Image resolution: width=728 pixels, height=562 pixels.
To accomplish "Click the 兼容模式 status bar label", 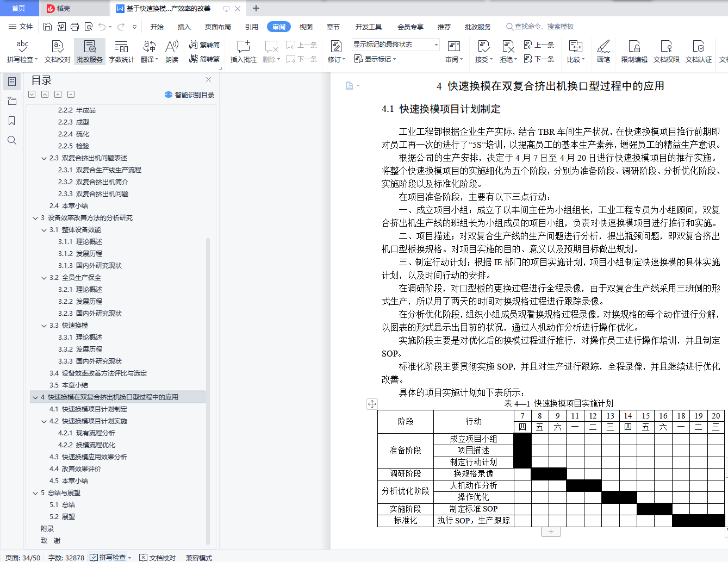I will pyautogui.click(x=199, y=558).
